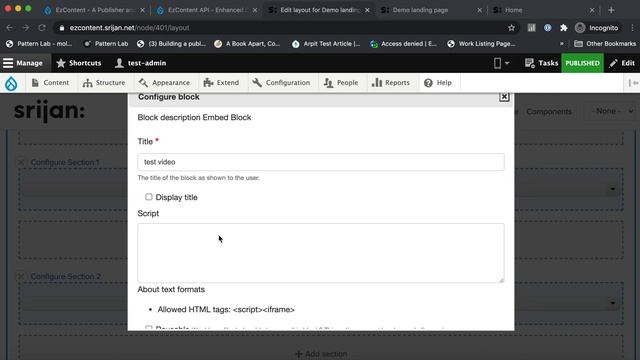Click the Edit pencil button
This screenshot has height=360, width=640.
coord(622,63)
